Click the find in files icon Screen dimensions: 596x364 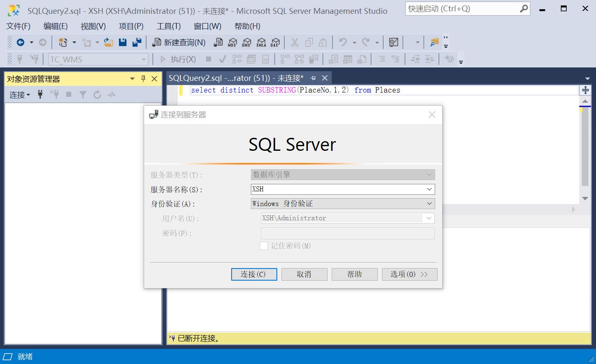pyautogui.click(x=434, y=42)
